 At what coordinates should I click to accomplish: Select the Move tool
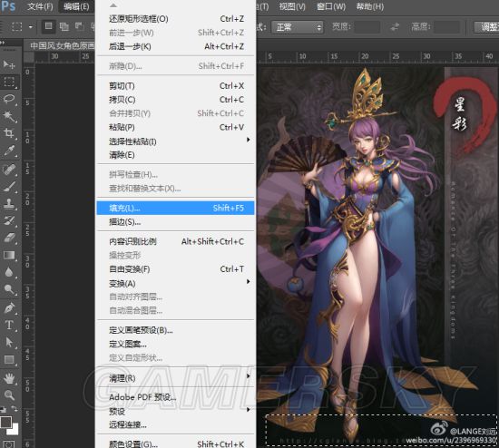pos(8,64)
